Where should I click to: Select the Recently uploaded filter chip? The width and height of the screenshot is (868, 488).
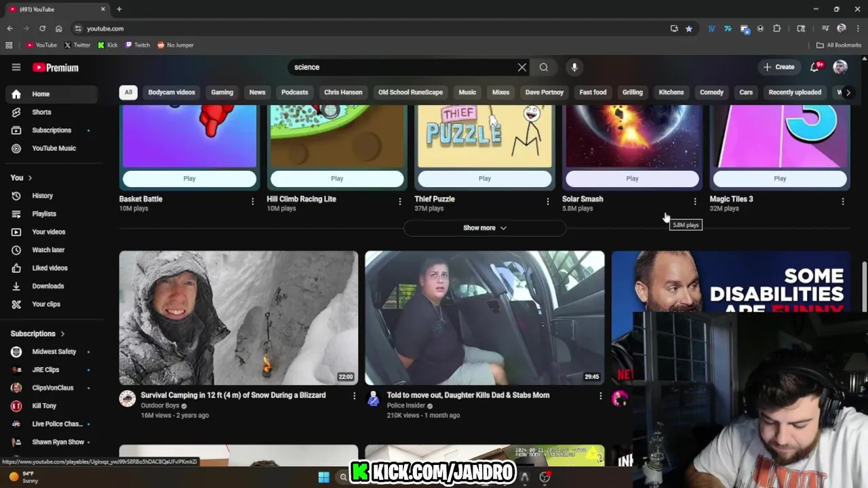click(795, 92)
